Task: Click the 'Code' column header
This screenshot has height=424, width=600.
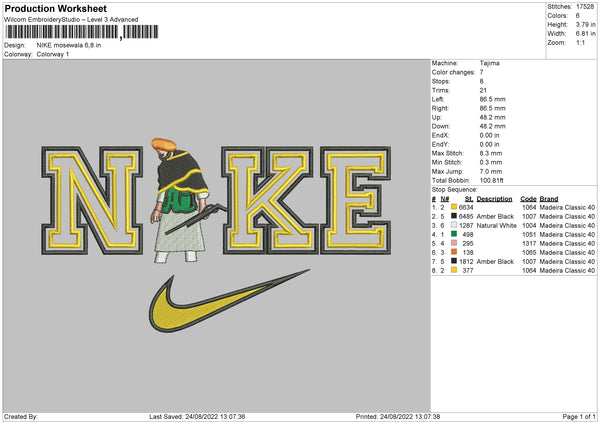Action: pyautogui.click(x=528, y=199)
